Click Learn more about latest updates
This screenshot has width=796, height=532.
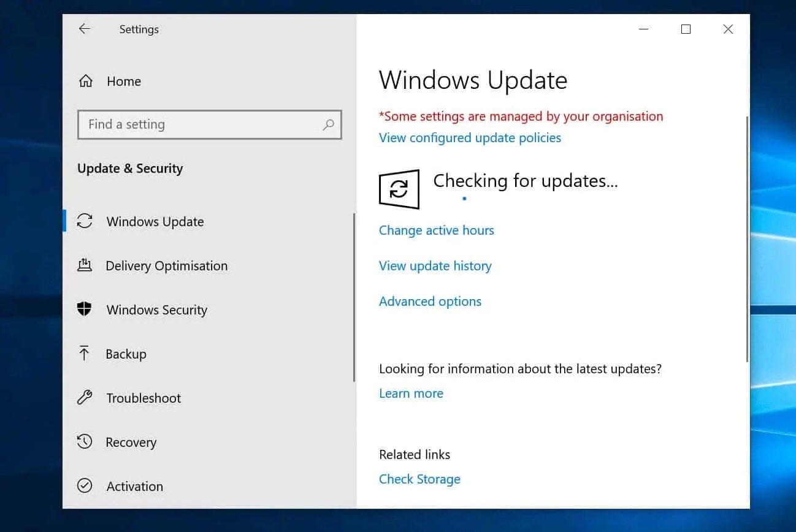point(411,393)
